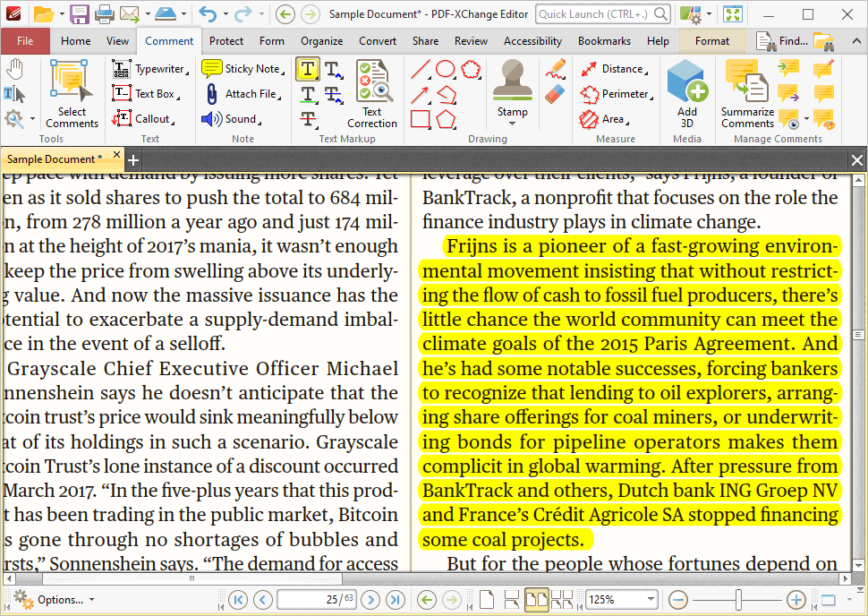Viewport: 868px width, 616px height.
Task: Click the Select Comments tool
Action: [x=72, y=94]
